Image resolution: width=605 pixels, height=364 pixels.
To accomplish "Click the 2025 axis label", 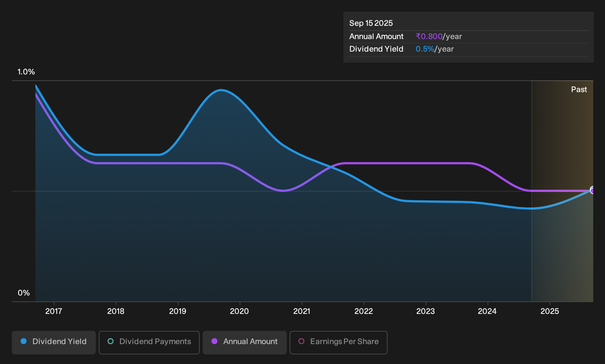I will 550,311.
